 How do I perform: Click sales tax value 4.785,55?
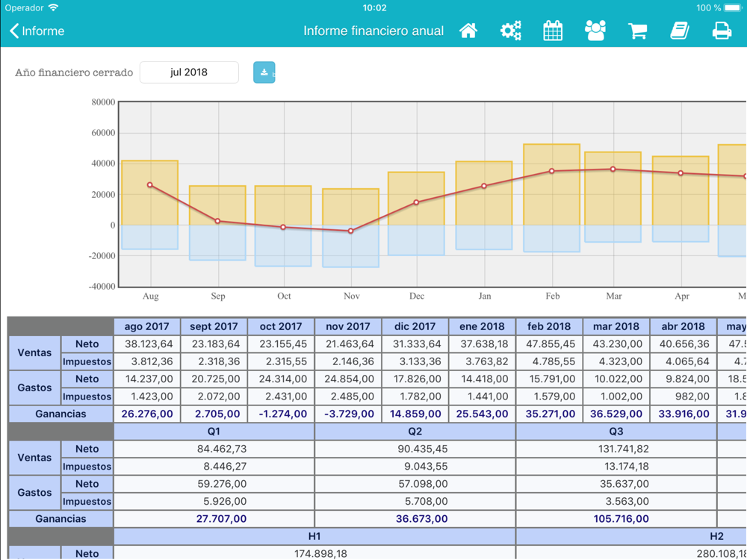click(x=549, y=361)
